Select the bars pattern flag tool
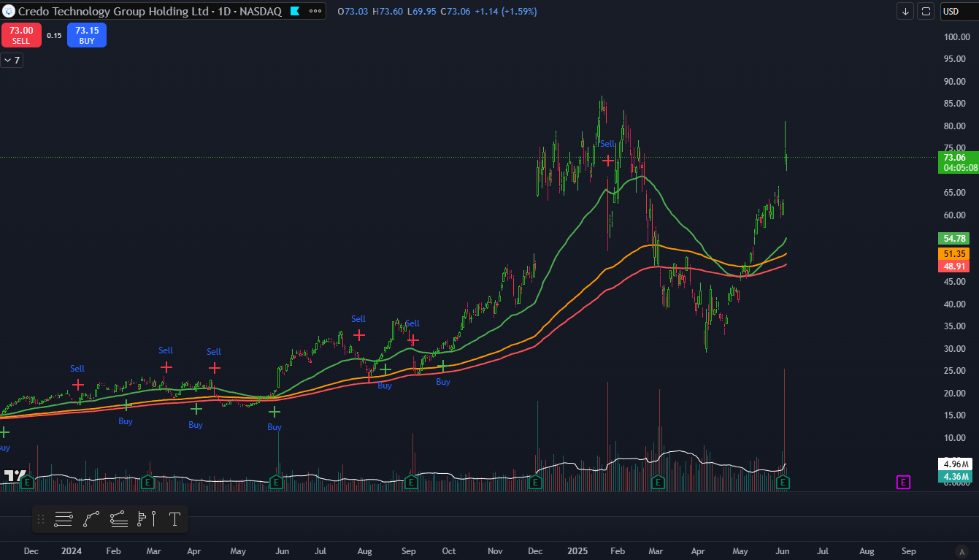This screenshot has height=560, width=979. [147, 520]
